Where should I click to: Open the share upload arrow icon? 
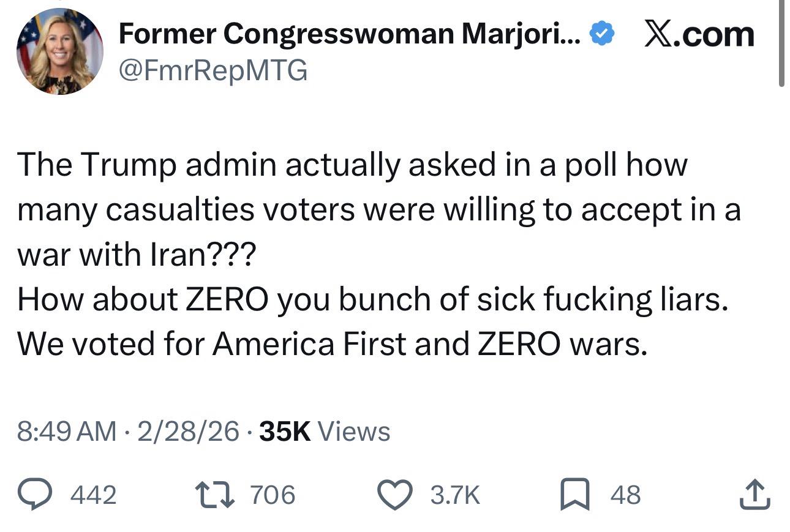[x=754, y=494]
